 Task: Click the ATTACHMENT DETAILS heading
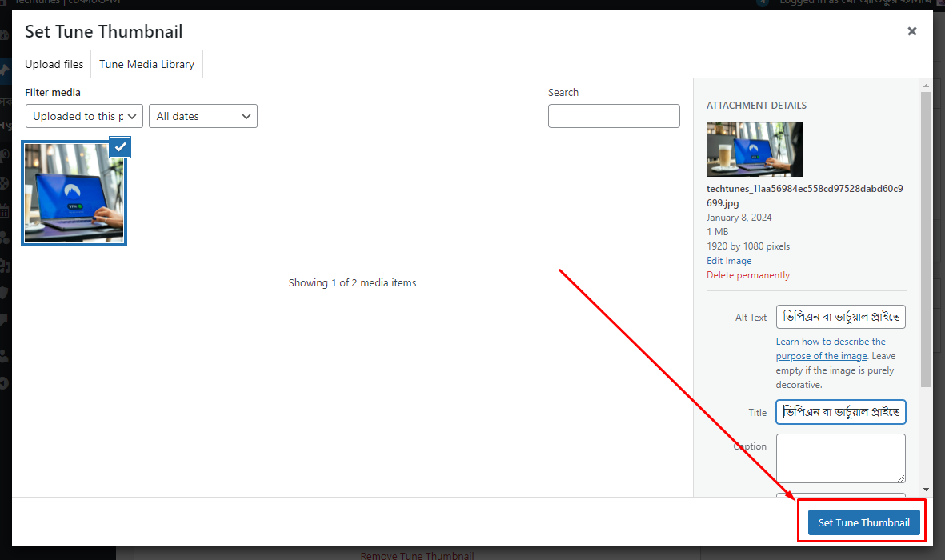coord(756,106)
